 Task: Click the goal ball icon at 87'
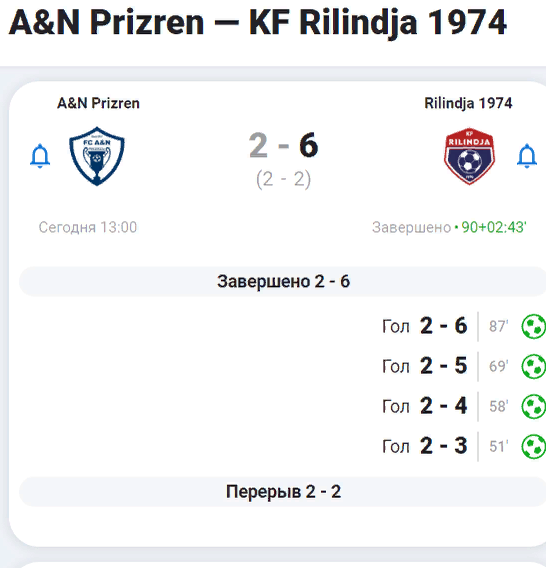(534, 326)
